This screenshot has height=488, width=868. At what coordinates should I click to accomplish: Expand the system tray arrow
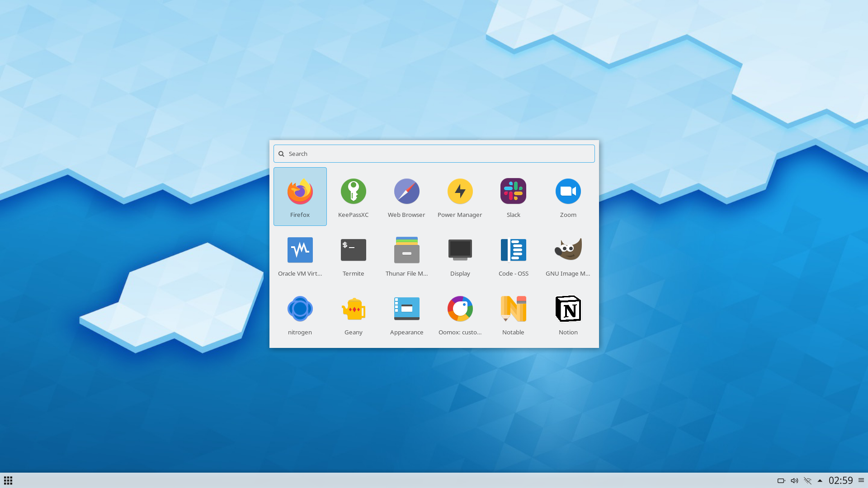[x=820, y=481]
